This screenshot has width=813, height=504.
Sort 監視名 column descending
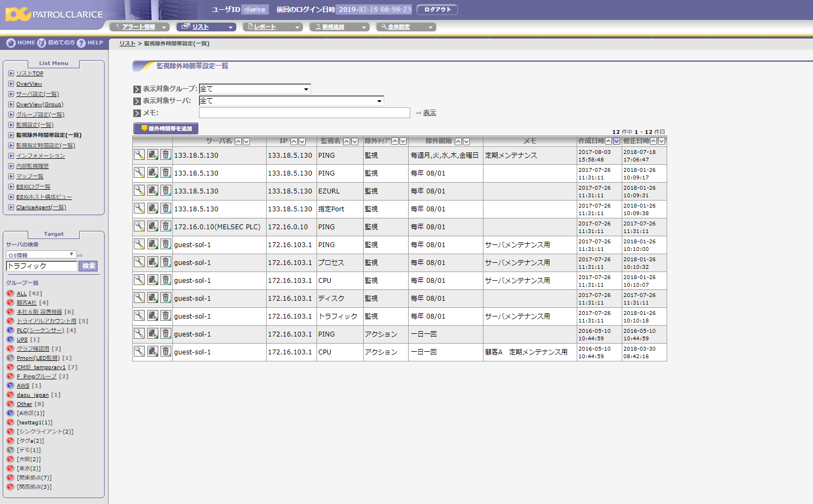point(355,141)
